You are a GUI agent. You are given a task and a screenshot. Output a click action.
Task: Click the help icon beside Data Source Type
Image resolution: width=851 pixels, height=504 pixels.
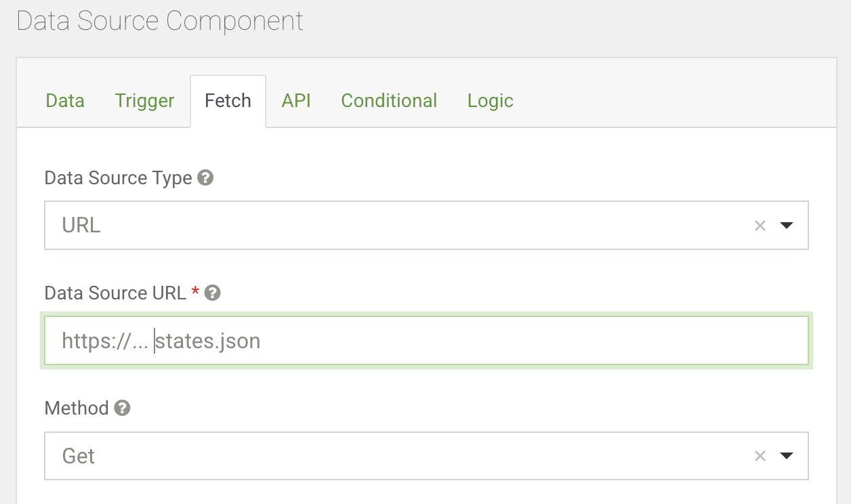(205, 178)
